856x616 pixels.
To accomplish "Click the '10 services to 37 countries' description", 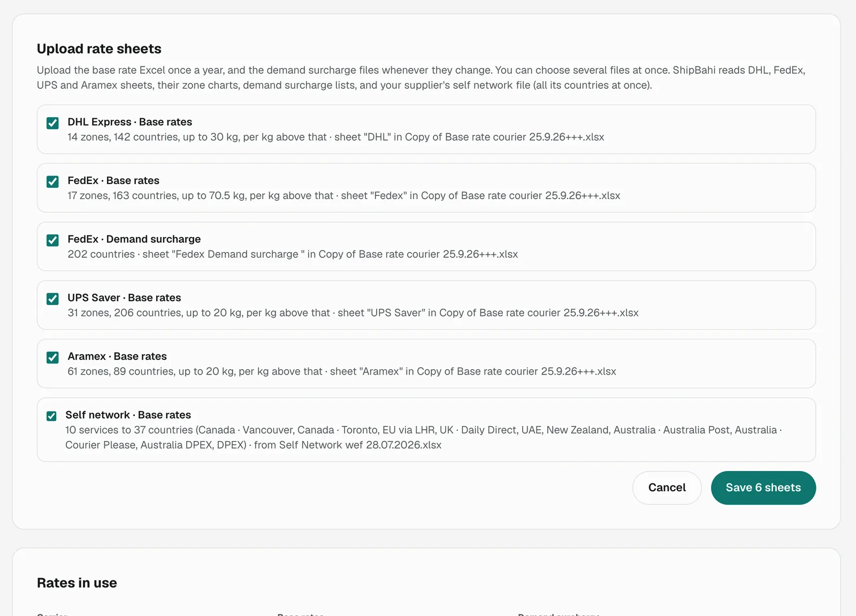I will (424, 437).
